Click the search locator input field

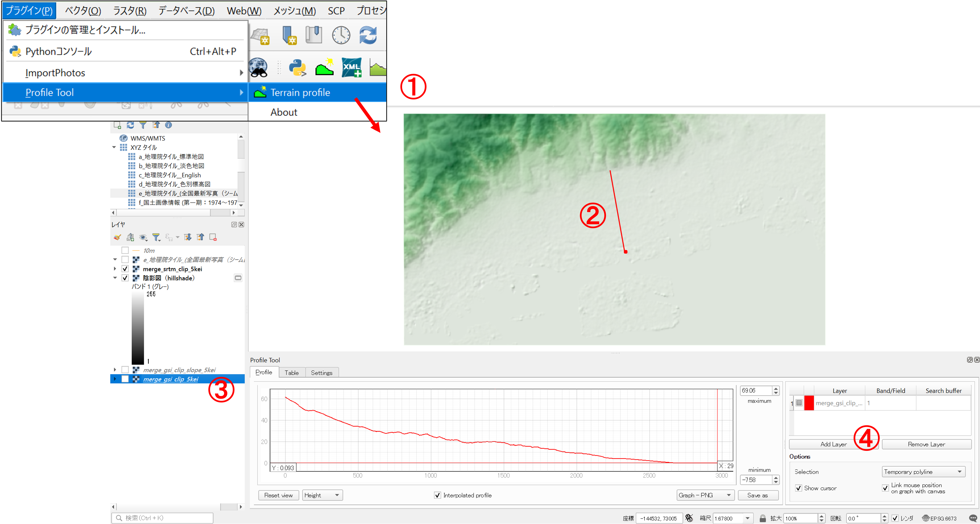tap(163, 518)
